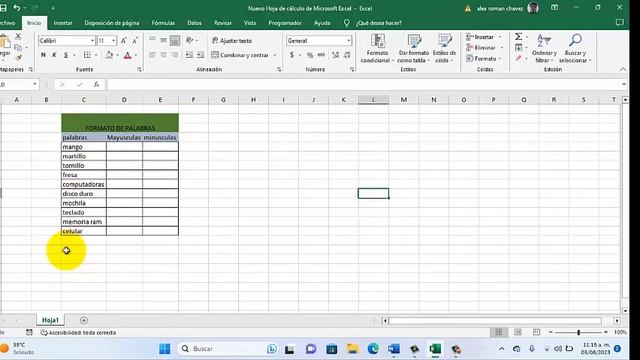Screen dimensions: 640x360
Task: Open the Fórmulas ribbon tab
Action: point(163,23)
